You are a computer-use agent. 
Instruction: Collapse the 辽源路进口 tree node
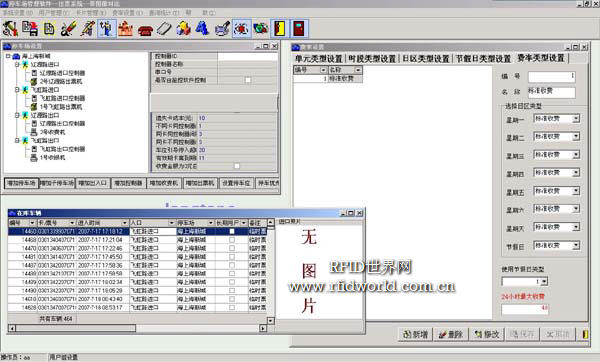(17, 64)
